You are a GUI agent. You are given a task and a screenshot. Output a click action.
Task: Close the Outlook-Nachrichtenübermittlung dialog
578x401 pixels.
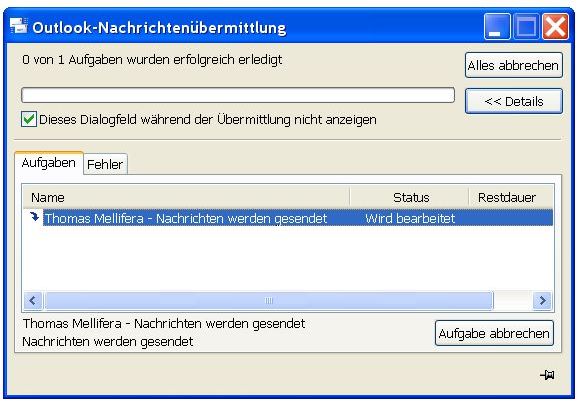(x=556, y=27)
